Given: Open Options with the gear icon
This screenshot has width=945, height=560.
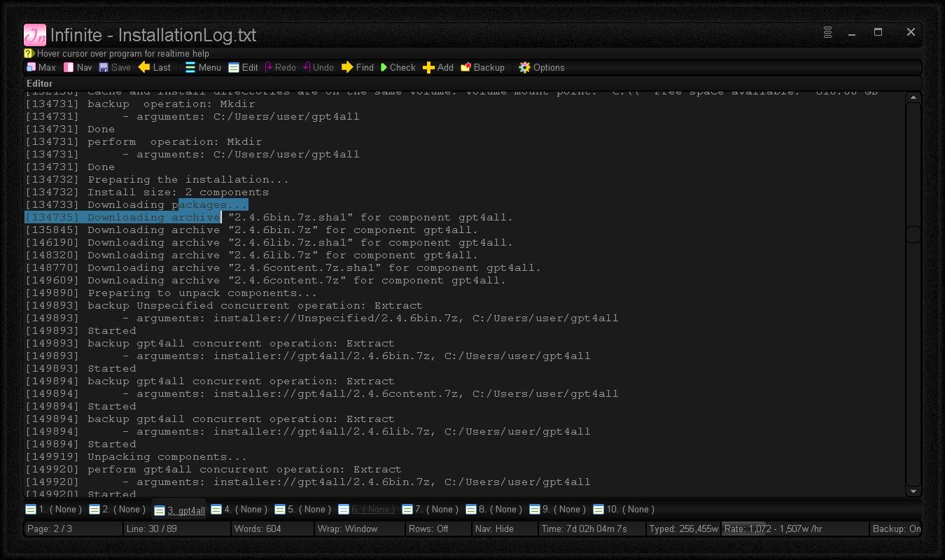Looking at the screenshot, I should [541, 67].
